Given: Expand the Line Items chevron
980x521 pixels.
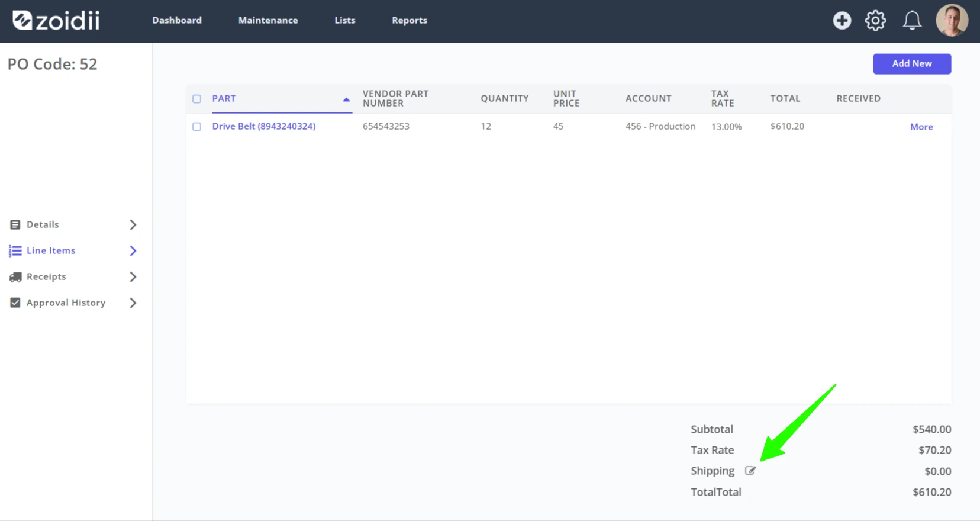Looking at the screenshot, I should pos(133,251).
